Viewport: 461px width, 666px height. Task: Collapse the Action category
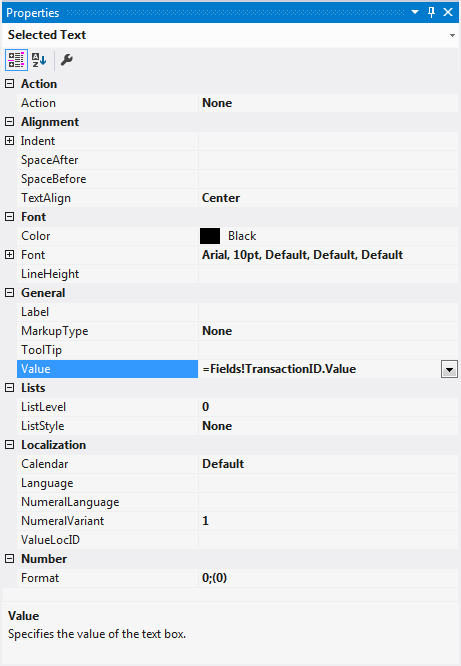tap(9, 84)
